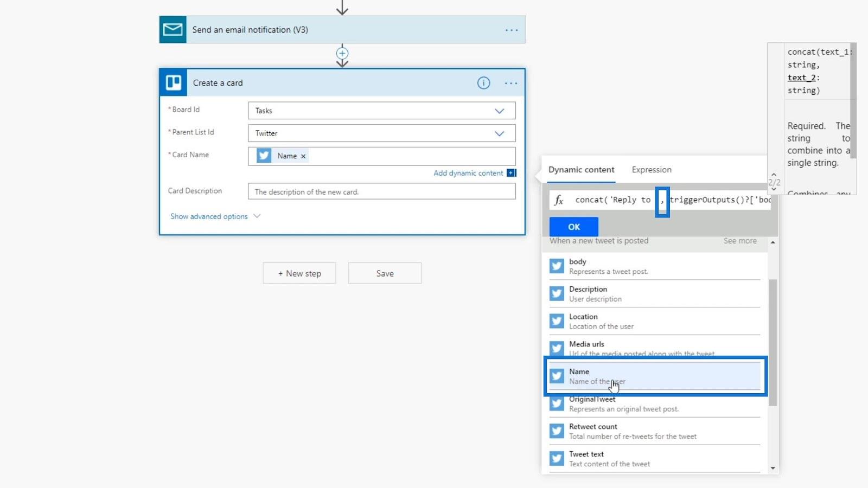Click the Add dynamic content link
Screen dimensions: 868x488
coord(468,173)
